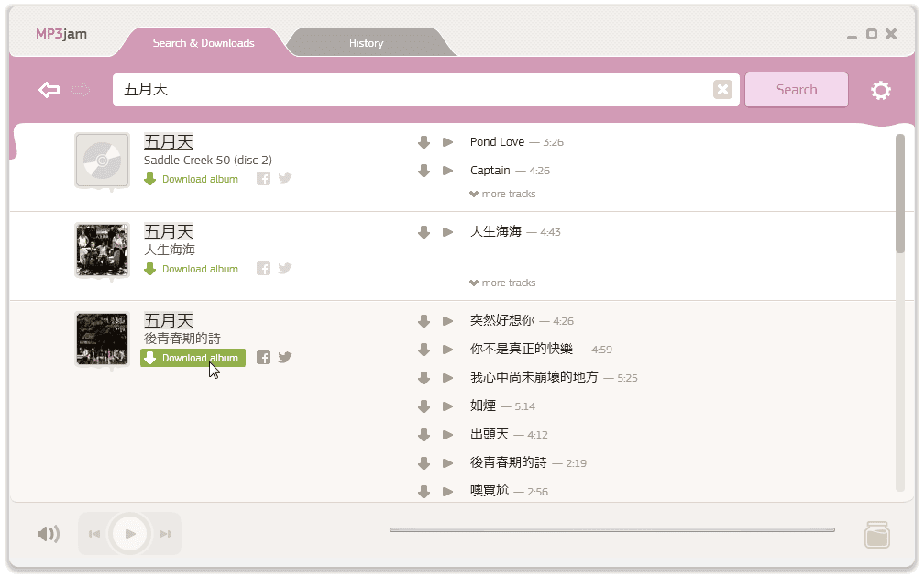
Task: Play the Captain track
Action: coord(448,171)
